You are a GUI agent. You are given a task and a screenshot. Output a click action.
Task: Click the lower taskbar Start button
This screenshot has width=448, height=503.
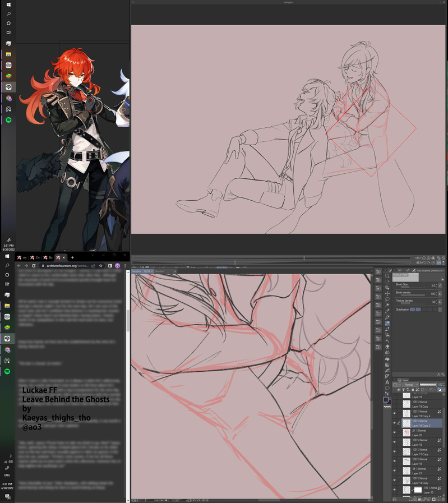click(7, 256)
